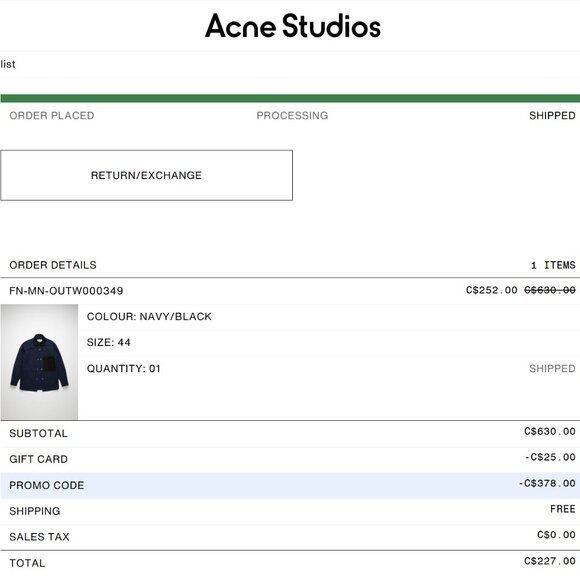Click the 'list' link at top left
Image resolution: width=580 pixels, height=580 pixels.
click(x=8, y=64)
